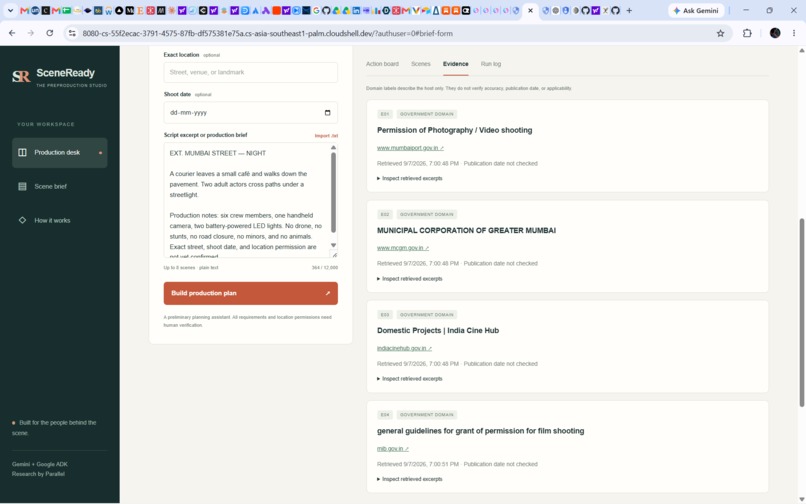806x504 pixels.
Task: Click the general guidelines film shooting title
Action: pyautogui.click(x=481, y=431)
